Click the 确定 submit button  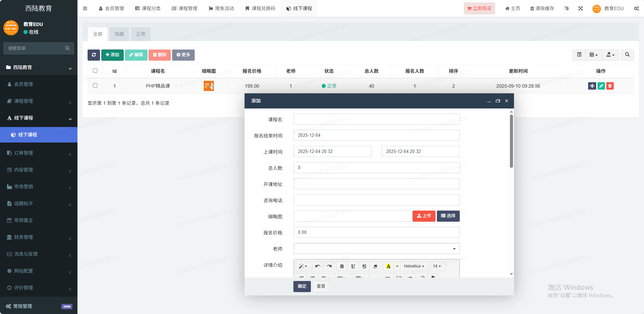[x=302, y=286]
